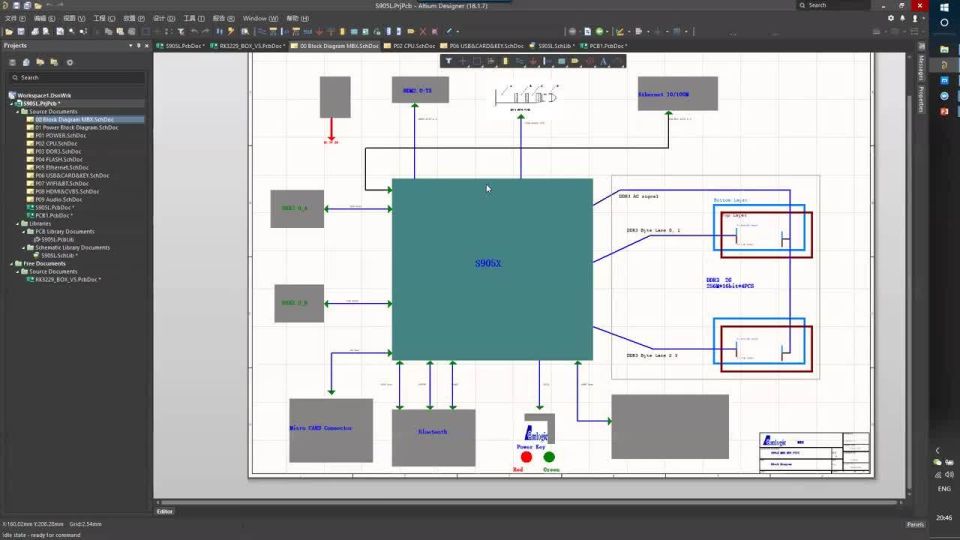The height and width of the screenshot is (540, 960).
Task: Open the Window menu
Action: click(x=260, y=18)
